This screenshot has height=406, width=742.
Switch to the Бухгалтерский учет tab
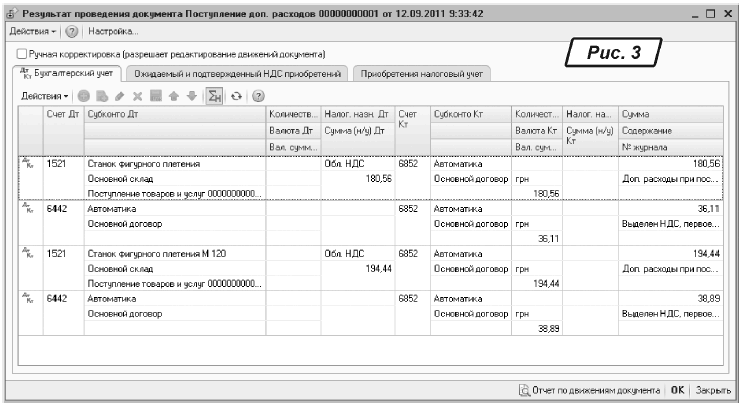[68, 74]
